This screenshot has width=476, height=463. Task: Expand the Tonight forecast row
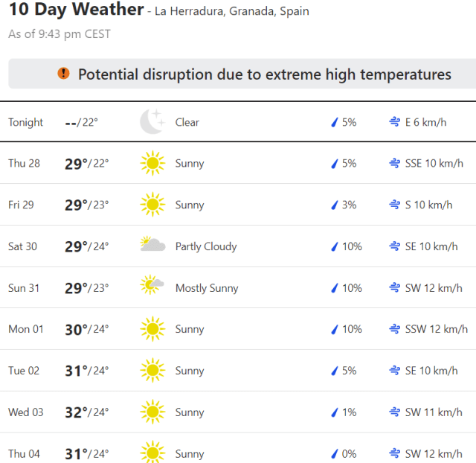coord(238,122)
